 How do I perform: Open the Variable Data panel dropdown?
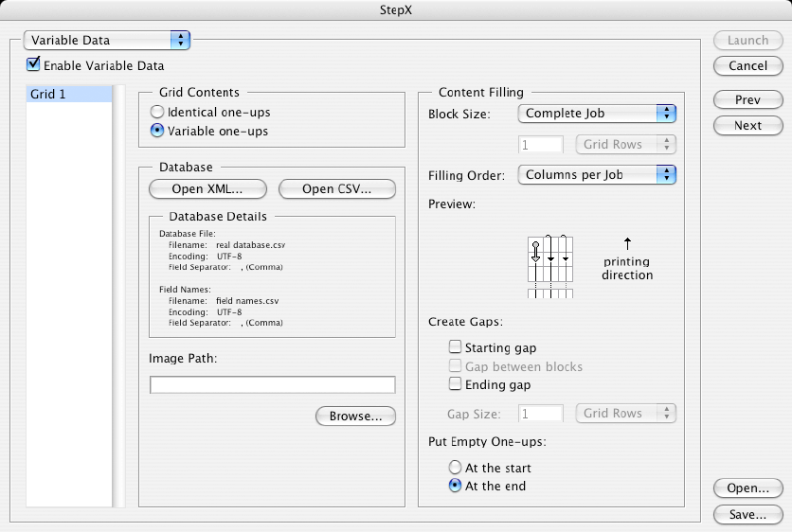tap(107, 40)
